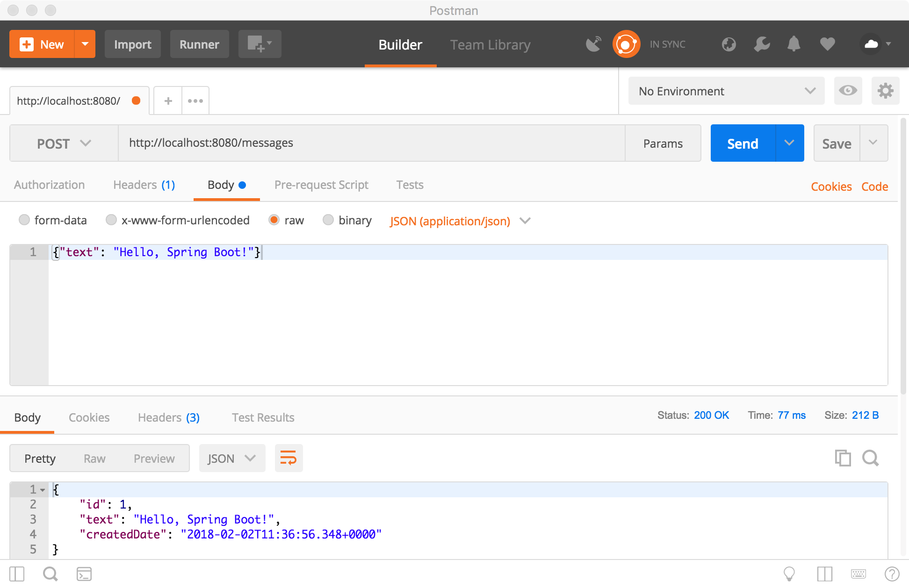The width and height of the screenshot is (909, 588).
Task: Open the POST method dropdown
Action: 64,143
